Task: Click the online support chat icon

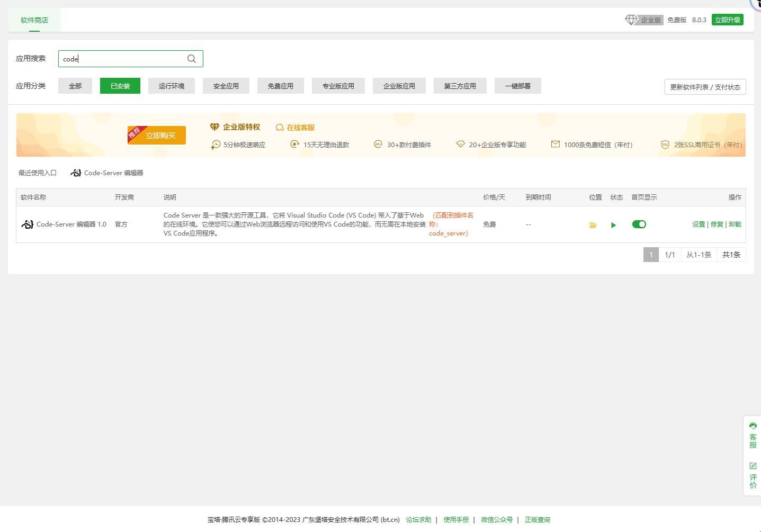Action: pos(280,128)
